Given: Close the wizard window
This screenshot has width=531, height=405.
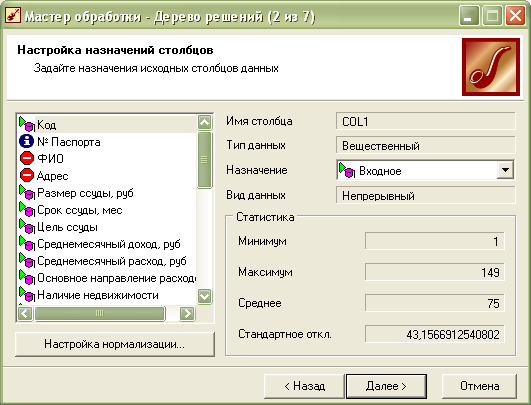Looking at the screenshot, I should [x=515, y=16].
